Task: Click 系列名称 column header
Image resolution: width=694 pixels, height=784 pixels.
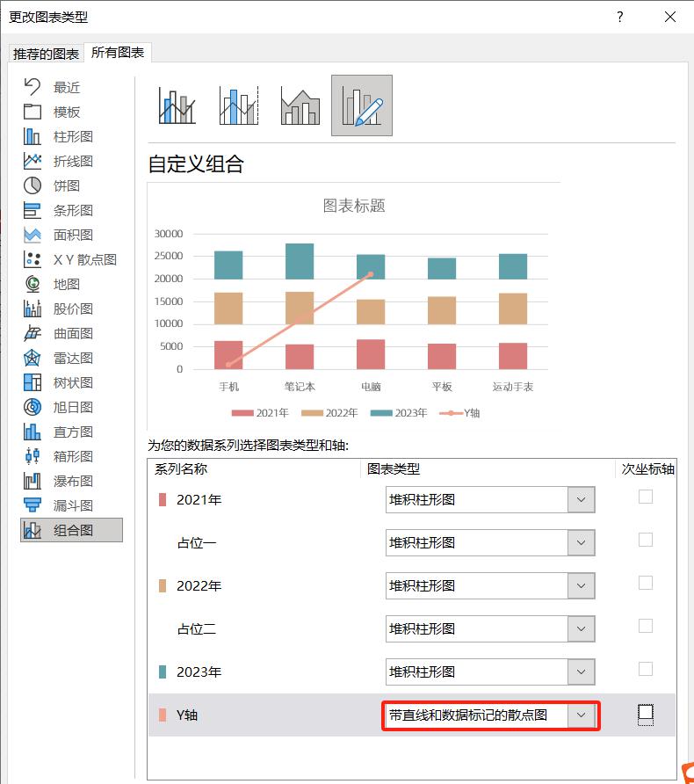Action: (181, 468)
